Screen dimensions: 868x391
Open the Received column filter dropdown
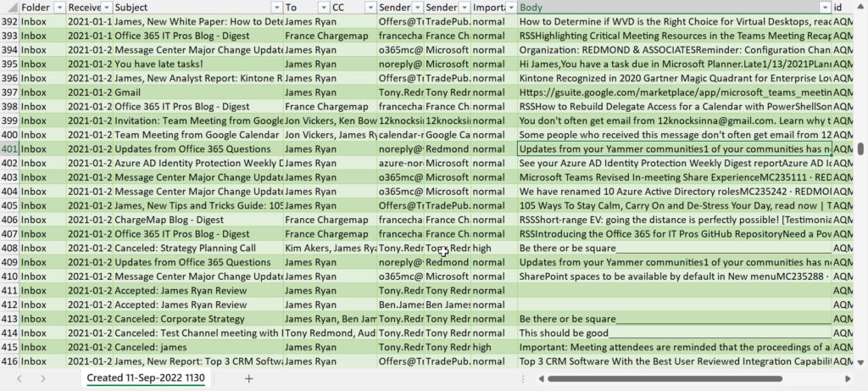pyautogui.click(x=106, y=7)
